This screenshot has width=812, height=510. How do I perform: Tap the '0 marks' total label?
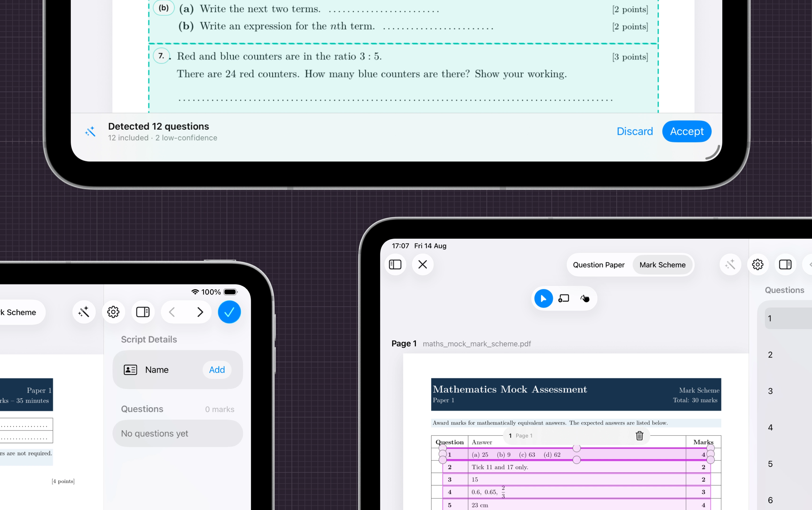220,409
